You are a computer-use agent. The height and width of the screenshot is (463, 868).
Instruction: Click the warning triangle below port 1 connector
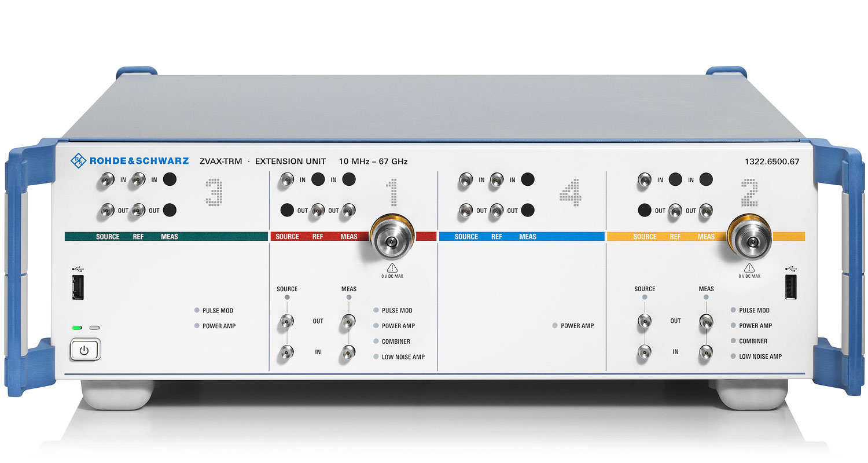(x=392, y=268)
